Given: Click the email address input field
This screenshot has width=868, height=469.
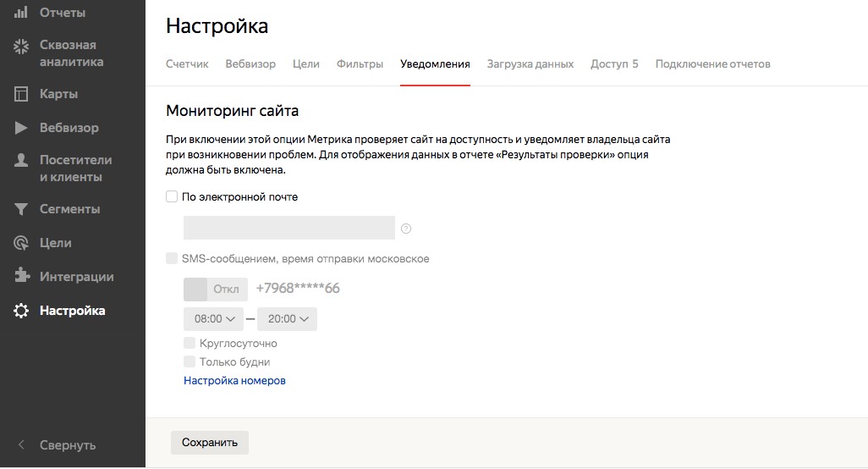Looking at the screenshot, I should point(289,228).
